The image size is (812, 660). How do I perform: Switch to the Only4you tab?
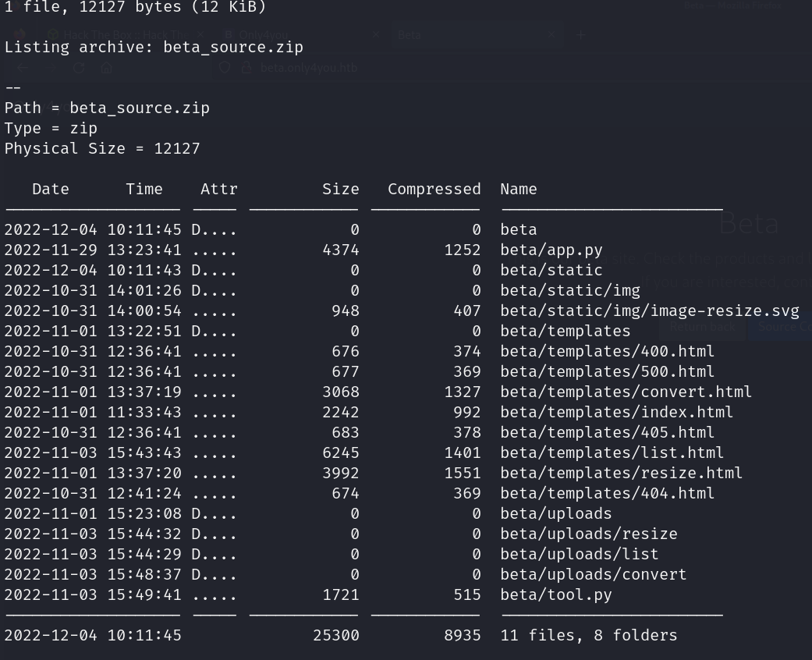(x=296, y=35)
